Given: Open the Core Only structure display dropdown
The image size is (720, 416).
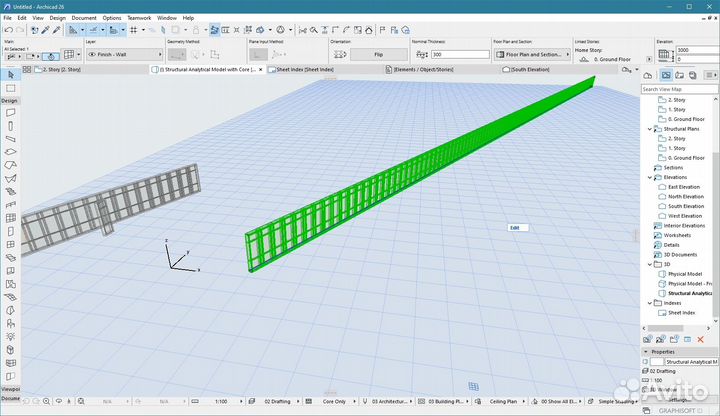Looking at the screenshot, I should pyautogui.click(x=334, y=401).
